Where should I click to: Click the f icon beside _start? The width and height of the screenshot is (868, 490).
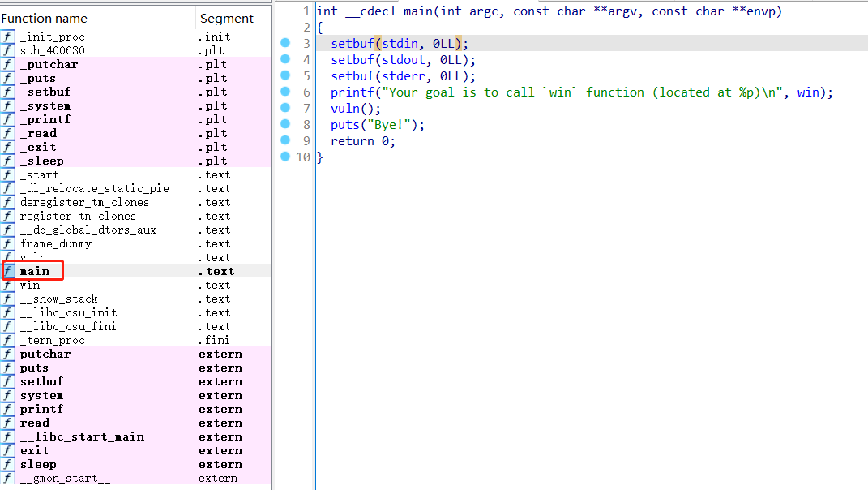pos(6,174)
